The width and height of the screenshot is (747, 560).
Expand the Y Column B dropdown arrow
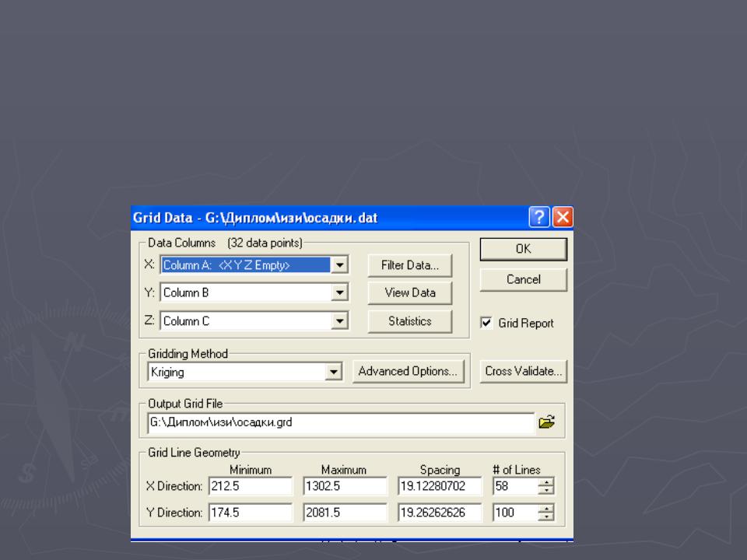(x=340, y=292)
